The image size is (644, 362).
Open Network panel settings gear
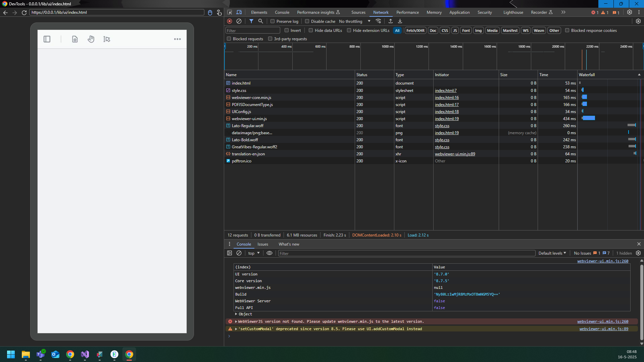click(x=638, y=21)
